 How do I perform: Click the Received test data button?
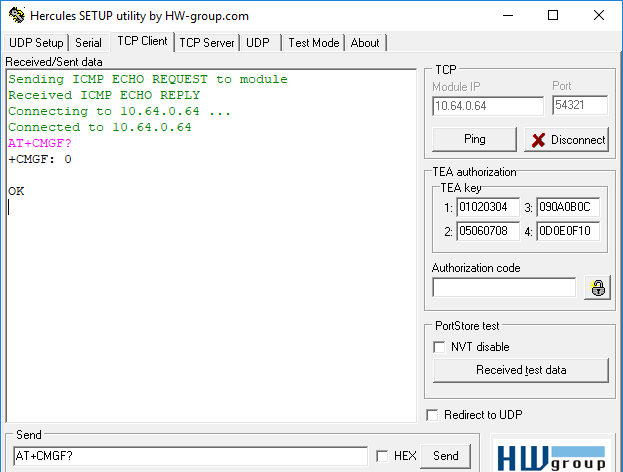(x=521, y=370)
